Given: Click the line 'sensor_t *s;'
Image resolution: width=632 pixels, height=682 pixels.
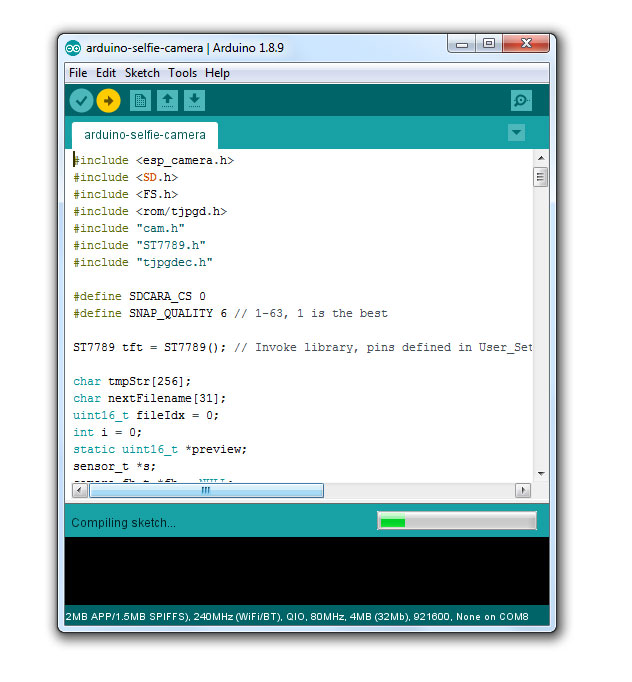Looking at the screenshot, I should click(x=114, y=466).
